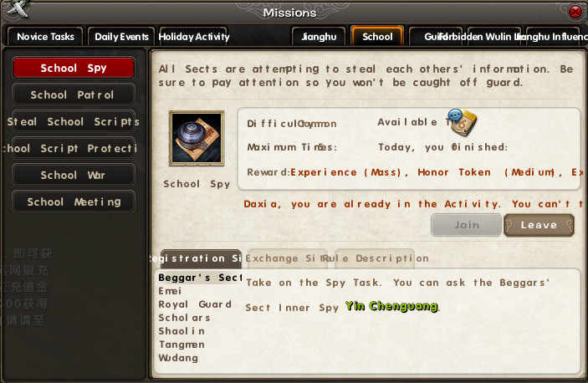Click the Yin Chengguang NPC link
This screenshot has width=588, height=383.
click(392, 306)
